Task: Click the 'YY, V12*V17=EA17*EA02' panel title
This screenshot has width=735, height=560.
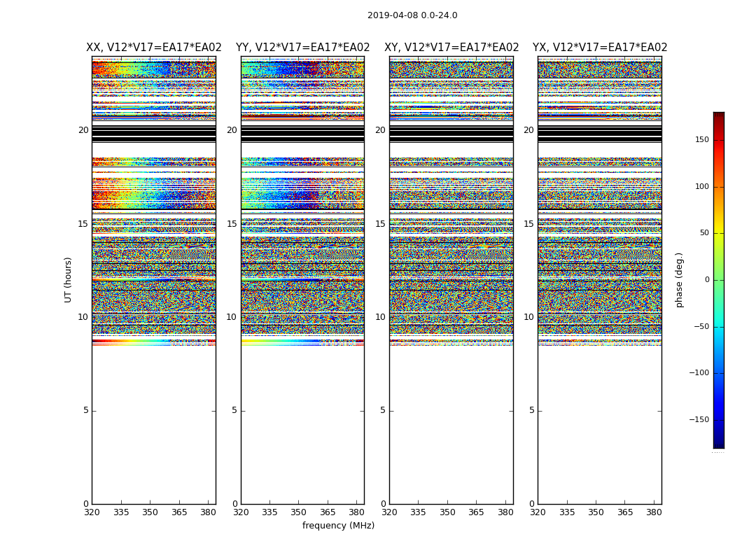Action: coord(303,48)
